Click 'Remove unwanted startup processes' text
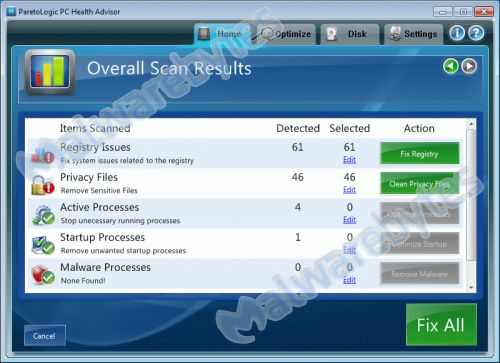Image resolution: width=500 pixels, height=363 pixels. 123,251
